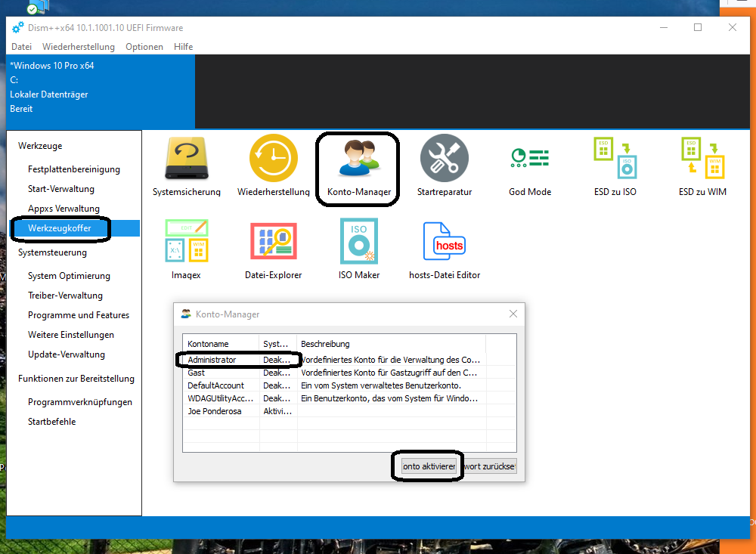Screen dimensions: 756x554
Task: Click the Konto-Manager dialog title icon
Action: click(186, 314)
